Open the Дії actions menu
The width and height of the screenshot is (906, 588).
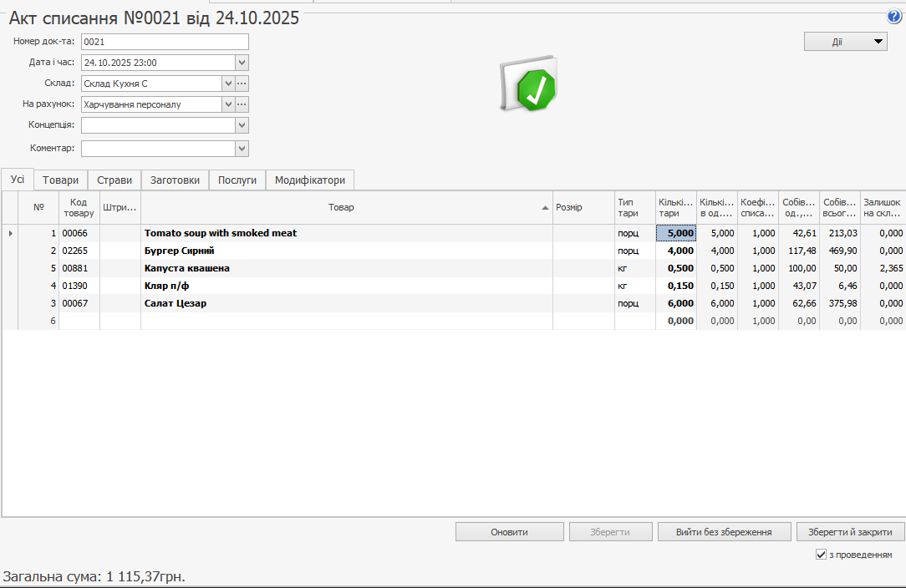845,41
